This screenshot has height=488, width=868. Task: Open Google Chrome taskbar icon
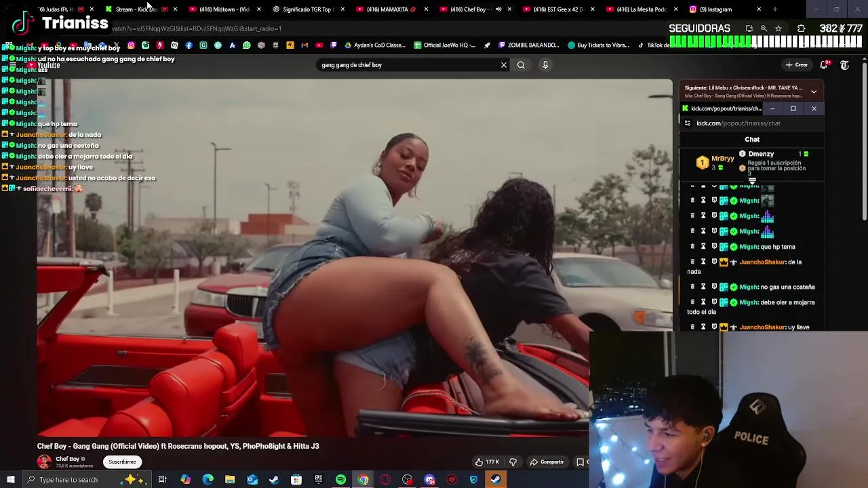[363, 480]
